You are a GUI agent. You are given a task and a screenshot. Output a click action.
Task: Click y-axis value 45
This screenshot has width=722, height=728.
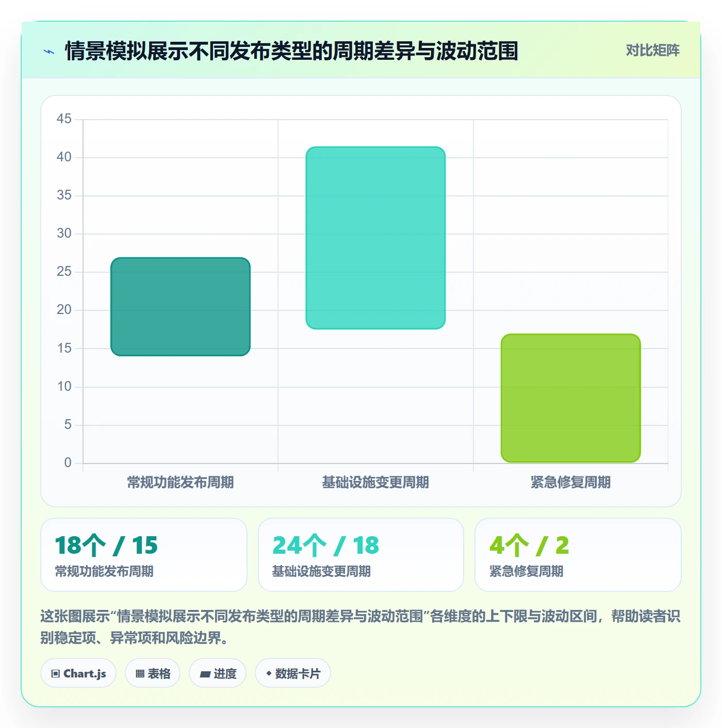click(64, 119)
